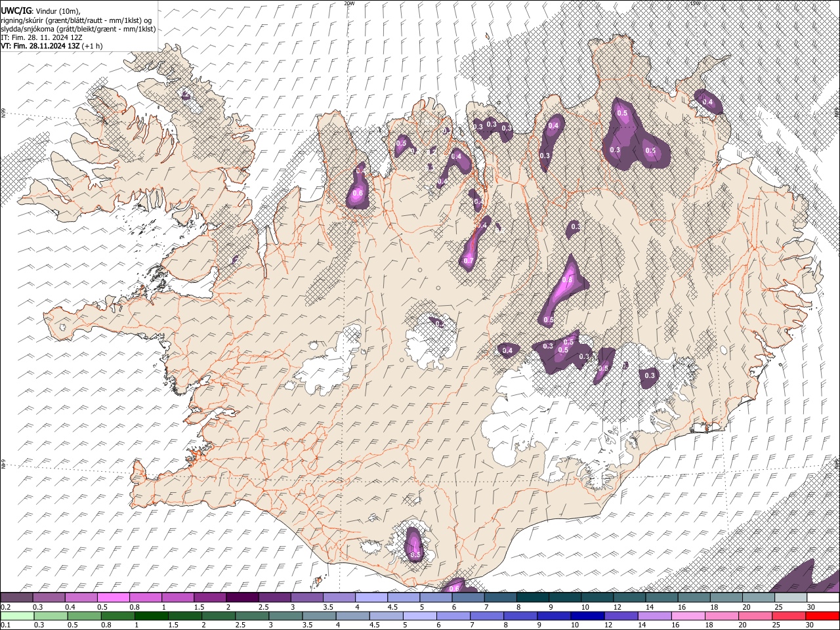The image size is (840, 630).
Task: Click the light gray swatch starting at 25 in snow legend
Action: pos(791,598)
